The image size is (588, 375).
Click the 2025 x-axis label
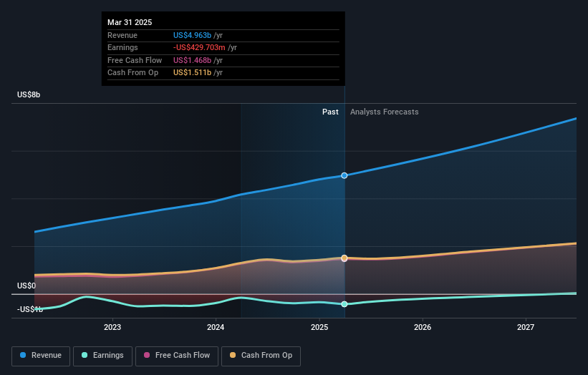pyautogui.click(x=319, y=327)
